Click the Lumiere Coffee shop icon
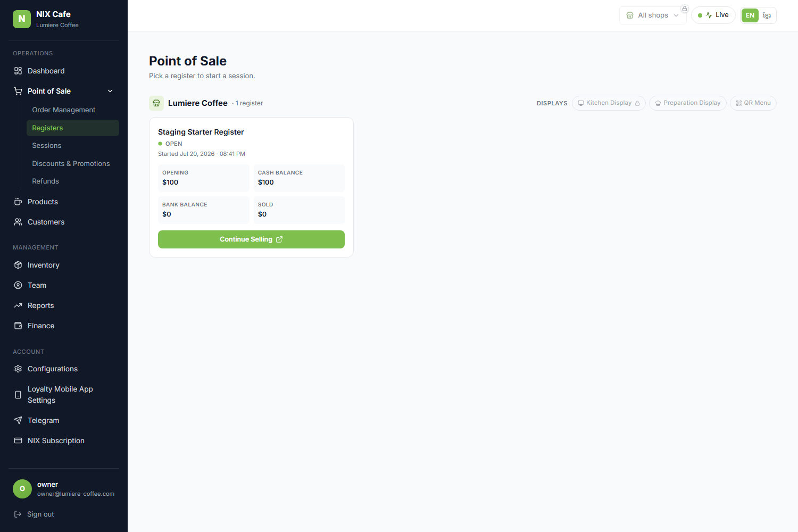Screen dimensions: 798x532 tap(156, 103)
